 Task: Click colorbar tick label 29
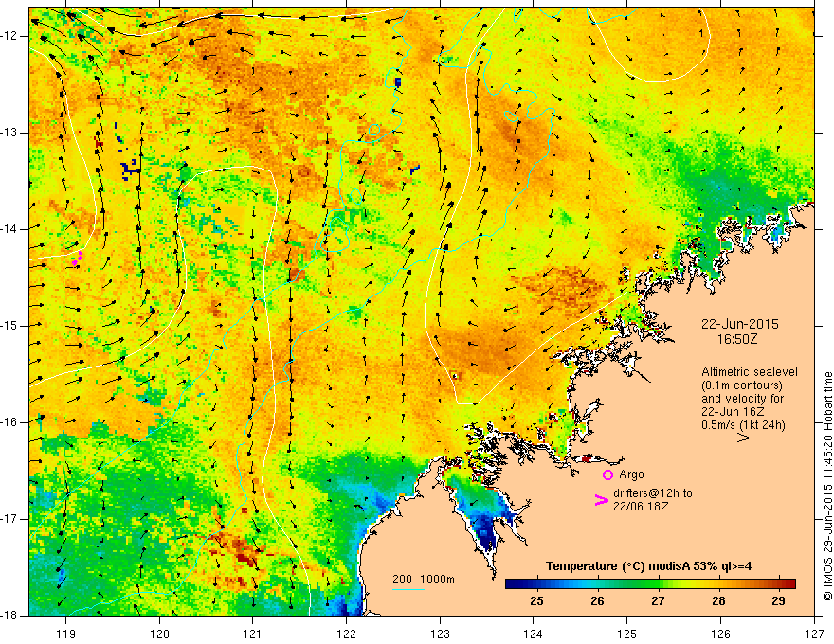click(778, 601)
